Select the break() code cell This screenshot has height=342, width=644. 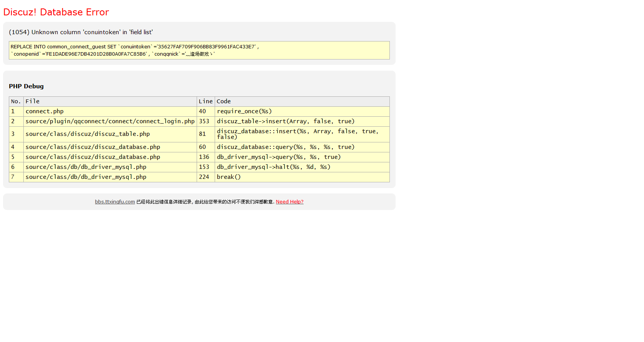tap(302, 177)
